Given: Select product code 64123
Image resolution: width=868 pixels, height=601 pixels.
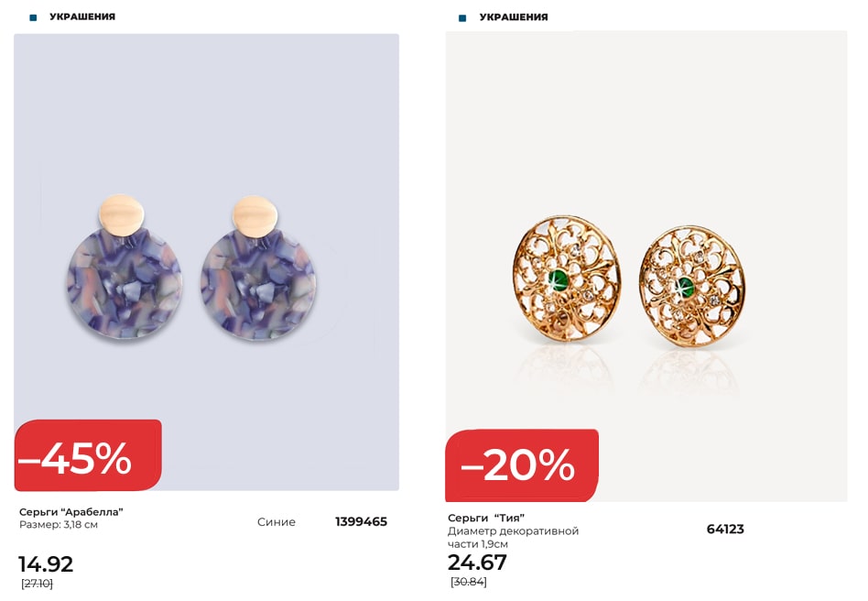Looking at the screenshot, I should 725,530.
